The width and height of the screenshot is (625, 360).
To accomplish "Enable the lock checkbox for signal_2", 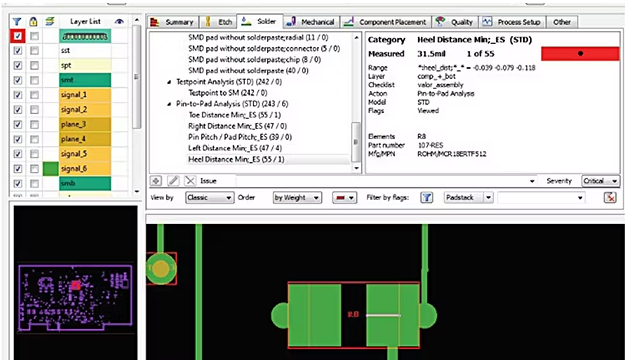I will (x=35, y=110).
